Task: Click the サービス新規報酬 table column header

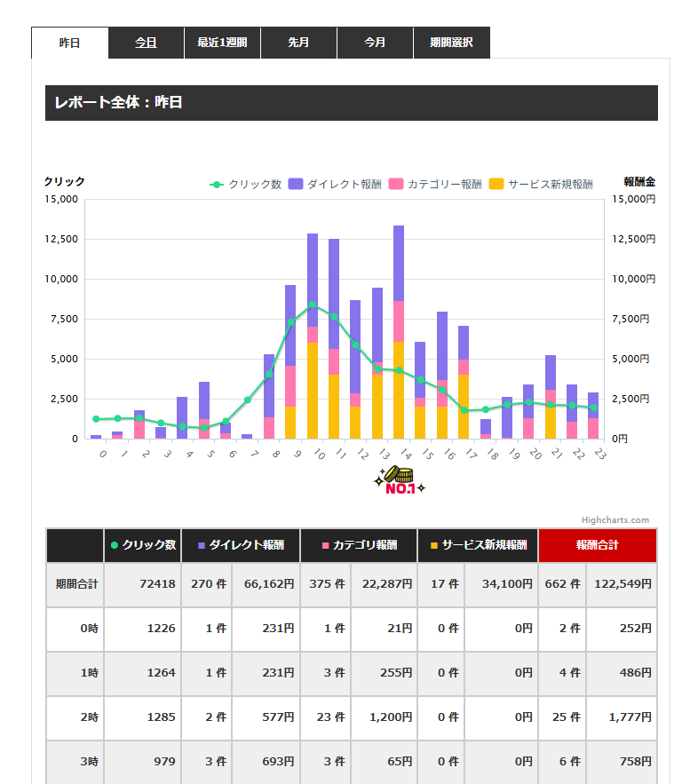Action: pos(478,545)
